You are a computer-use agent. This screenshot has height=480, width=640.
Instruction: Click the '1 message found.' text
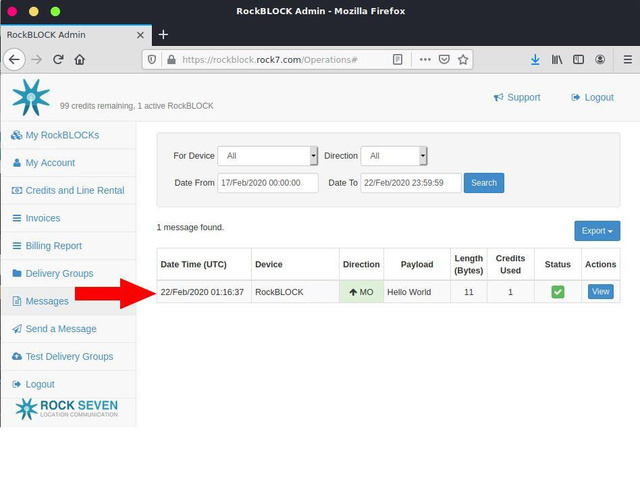point(190,227)
